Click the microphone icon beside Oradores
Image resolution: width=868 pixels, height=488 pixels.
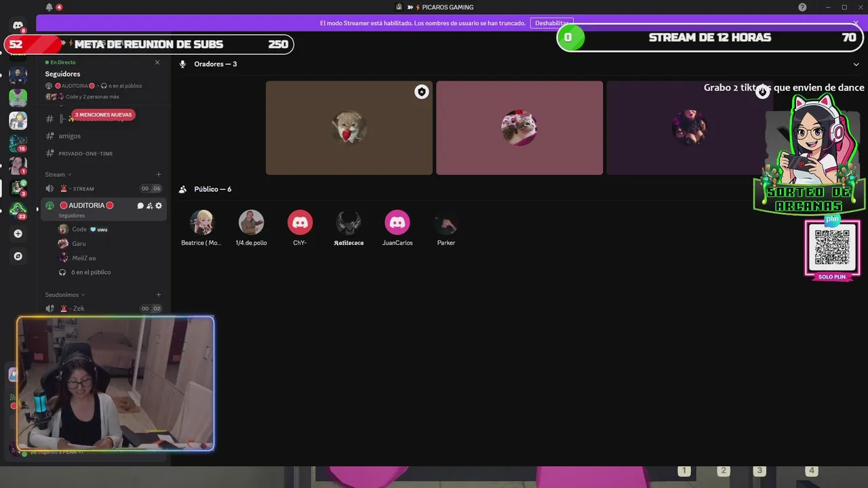coord(182,64)
